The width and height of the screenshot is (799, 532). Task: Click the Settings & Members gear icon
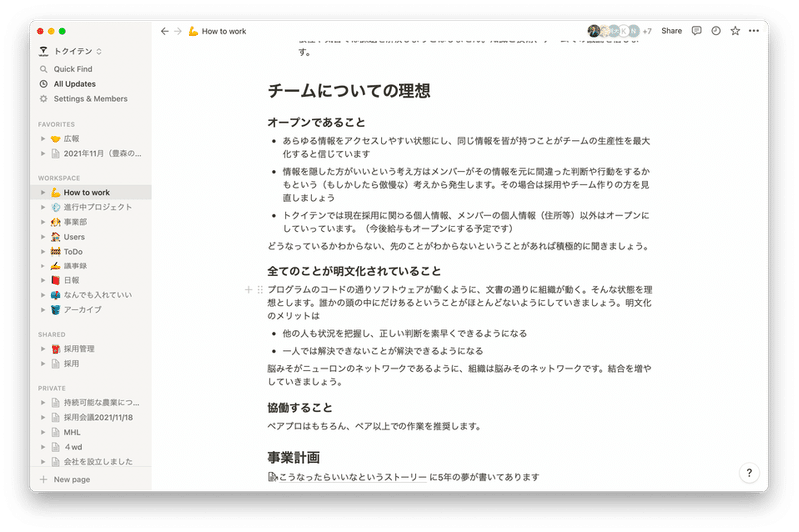43,98
